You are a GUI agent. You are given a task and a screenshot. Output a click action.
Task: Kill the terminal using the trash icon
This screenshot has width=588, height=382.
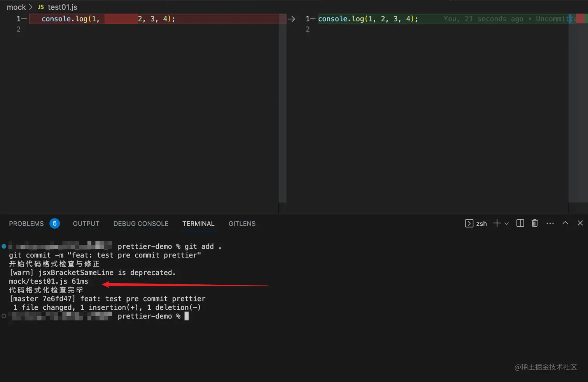(x=535, y=223)
